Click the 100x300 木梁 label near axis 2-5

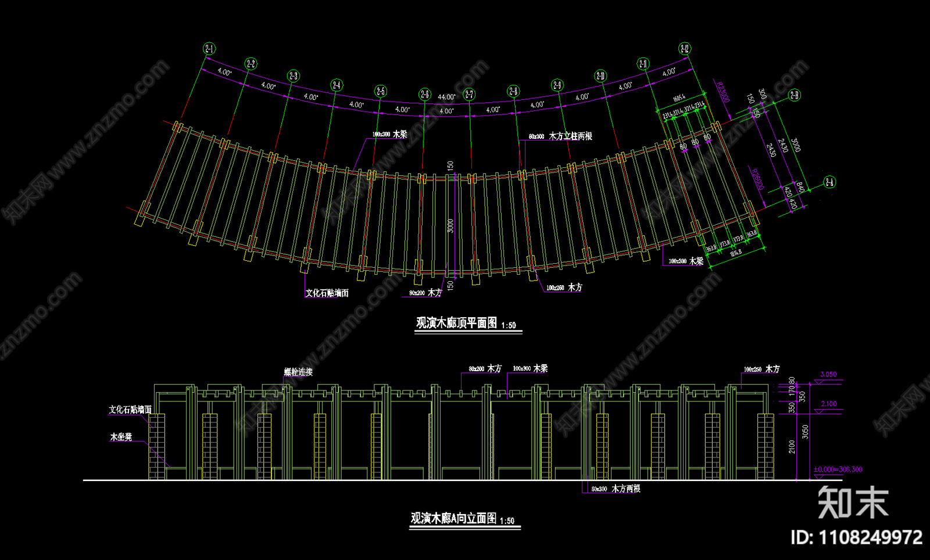pos(389,134)
